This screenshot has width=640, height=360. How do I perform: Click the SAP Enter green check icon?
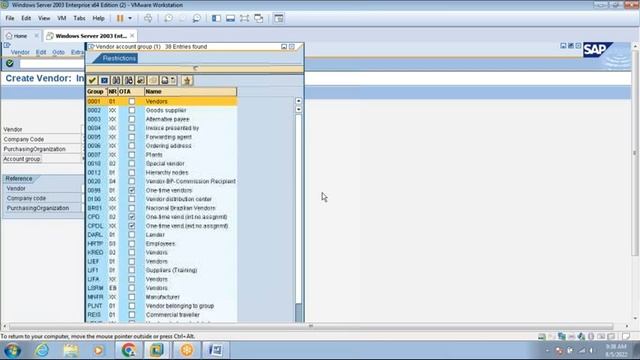(x=10, y=63)
